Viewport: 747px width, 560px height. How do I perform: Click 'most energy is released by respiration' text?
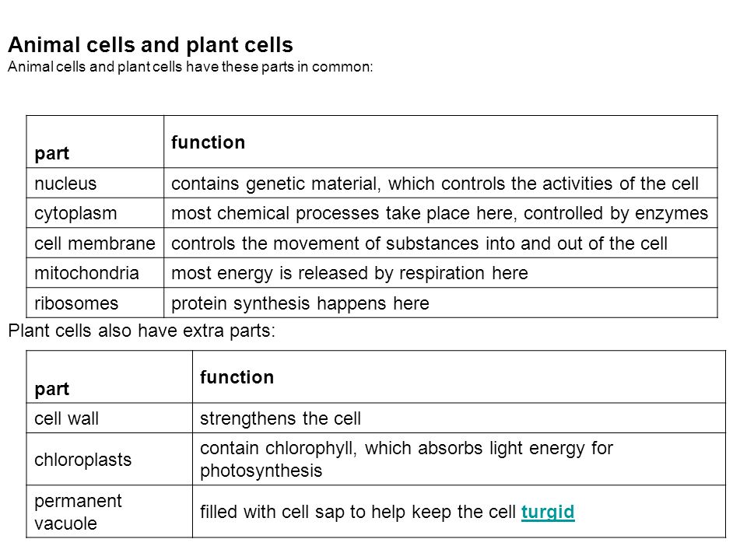pos(349,273)
